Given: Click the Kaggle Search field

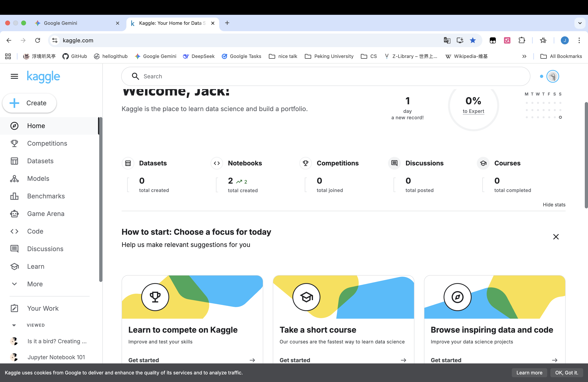Looking at the screenshot, I should click(x=325, y=76).
